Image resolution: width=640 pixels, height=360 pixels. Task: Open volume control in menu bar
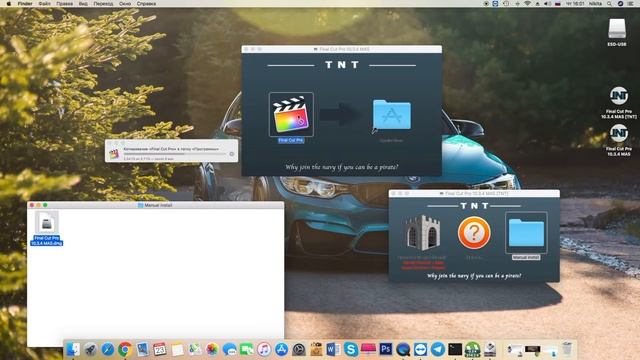pyautogui.click(x=547, y=4)
